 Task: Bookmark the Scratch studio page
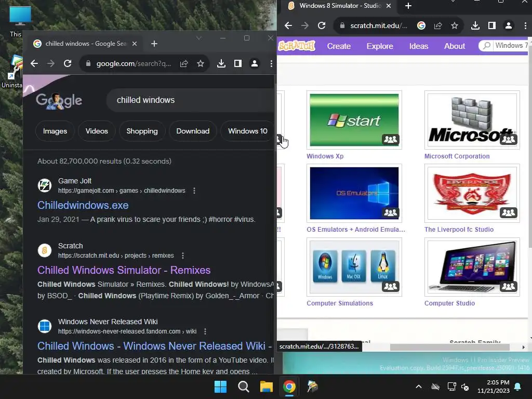point(455,25)
